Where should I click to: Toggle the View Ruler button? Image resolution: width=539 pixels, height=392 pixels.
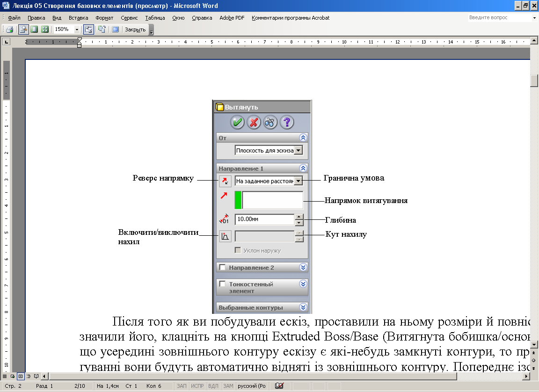click(88, 29)
